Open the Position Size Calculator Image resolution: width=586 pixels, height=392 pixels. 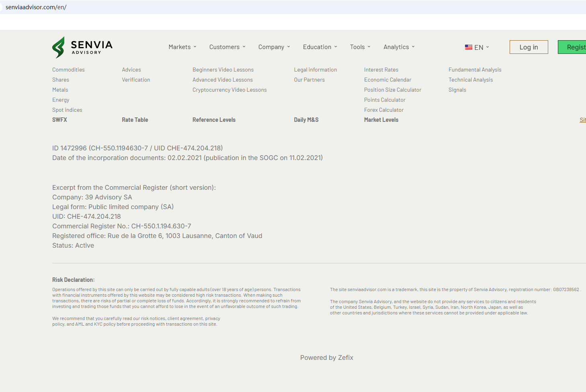pyautogui.click(x=393, y=90)
